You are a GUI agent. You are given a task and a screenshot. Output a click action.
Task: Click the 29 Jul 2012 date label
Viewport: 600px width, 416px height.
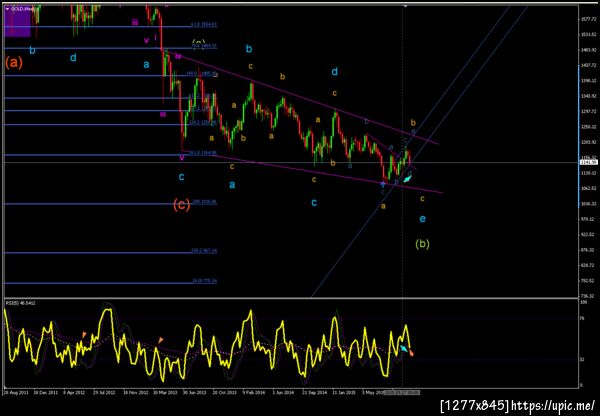[105, 393]
